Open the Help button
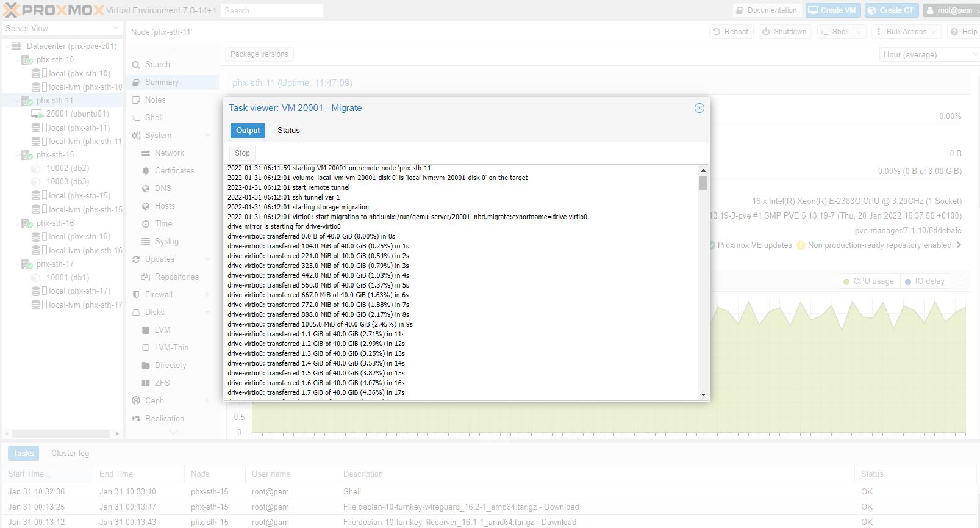The image size is (980, 528). point(963,32)
